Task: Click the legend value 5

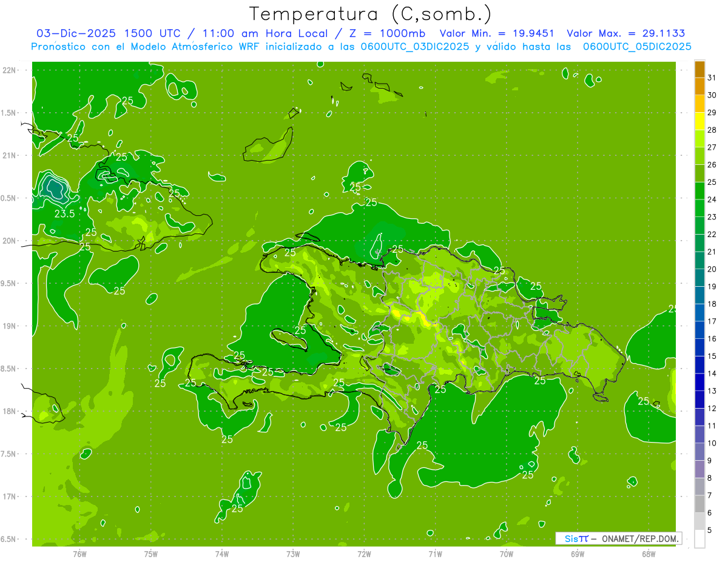Action: [x=710, y=530]
